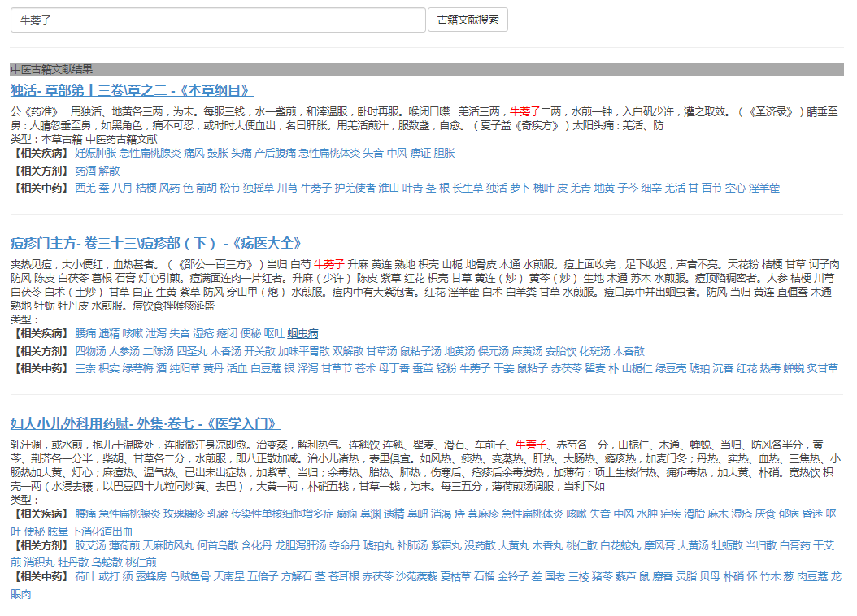Viewport: 857px width, 616px height.
Task: Open the 化斑汤 formula link
Action: pos(594,351)
